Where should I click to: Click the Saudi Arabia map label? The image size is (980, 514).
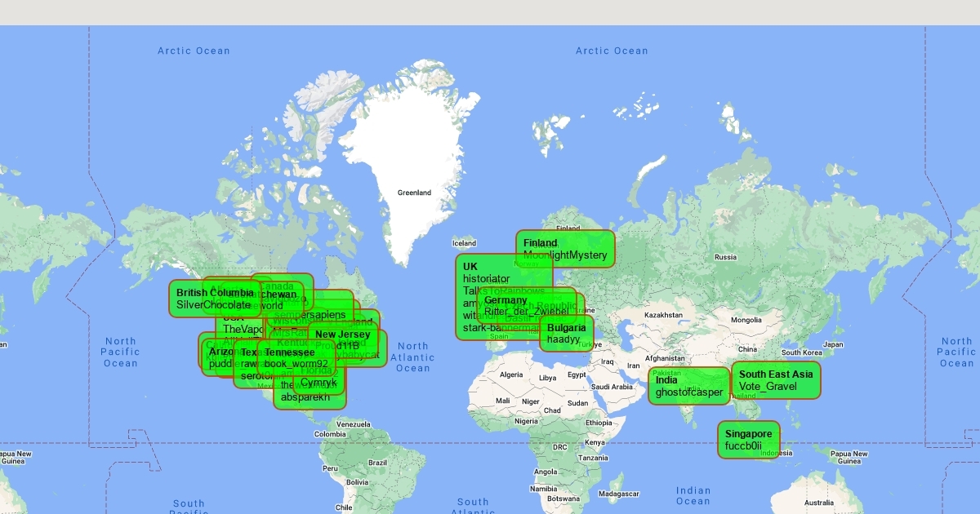pyautogui.click(x=612, y=387)
